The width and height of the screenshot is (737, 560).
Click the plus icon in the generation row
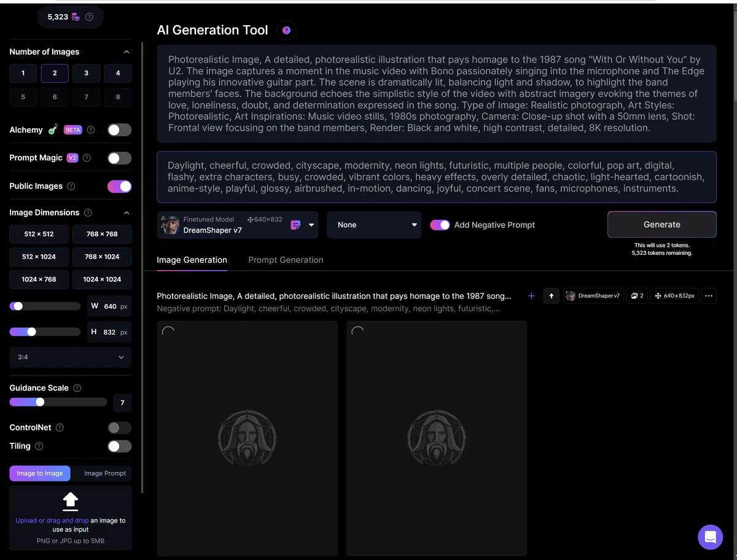tap(531, 296)
